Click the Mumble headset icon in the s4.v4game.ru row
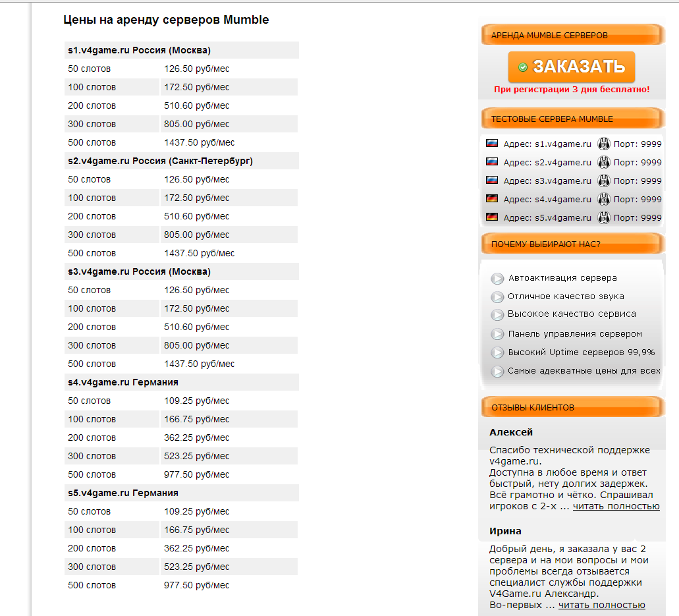 [604, 199]
